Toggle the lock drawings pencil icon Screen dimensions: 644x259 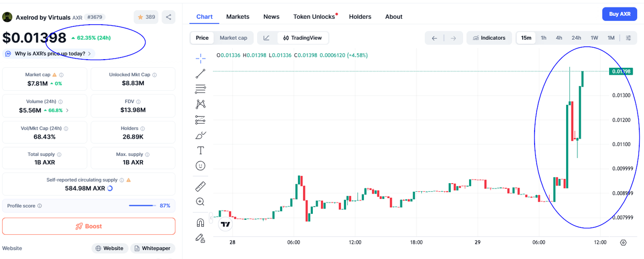pyautogui.click(x=200, y=238)
